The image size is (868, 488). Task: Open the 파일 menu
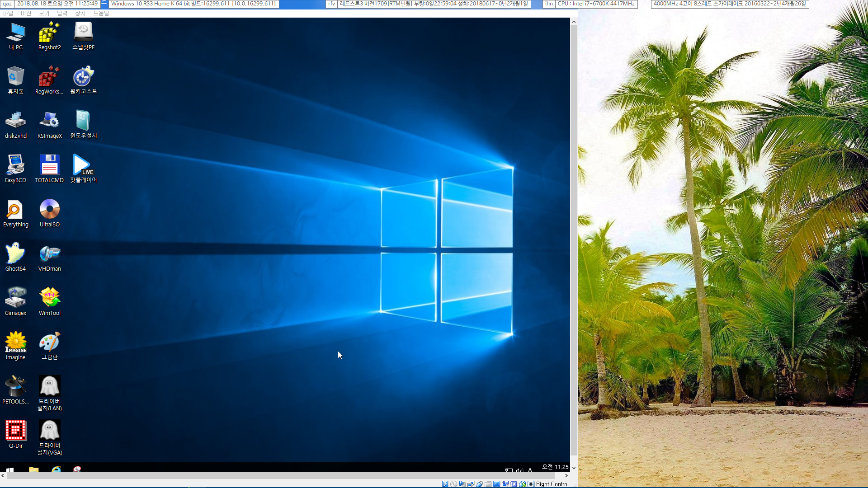pyautogui.click(x=8, y=13)
